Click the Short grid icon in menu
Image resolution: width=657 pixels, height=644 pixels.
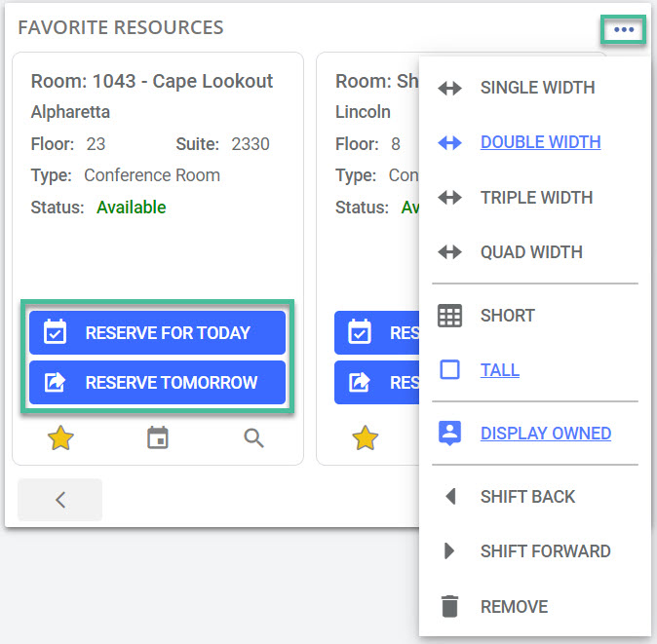coord(449,316)
